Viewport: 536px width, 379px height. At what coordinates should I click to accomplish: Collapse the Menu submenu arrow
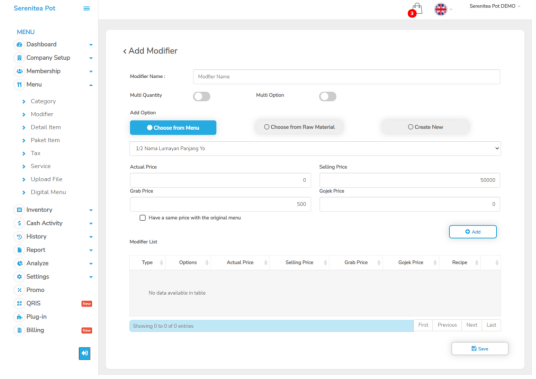click(91, 85)
